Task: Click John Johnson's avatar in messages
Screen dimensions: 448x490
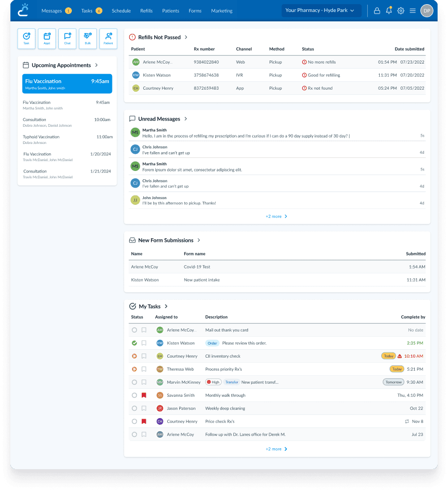Action: pyautogui.click(x=135, y=200)
